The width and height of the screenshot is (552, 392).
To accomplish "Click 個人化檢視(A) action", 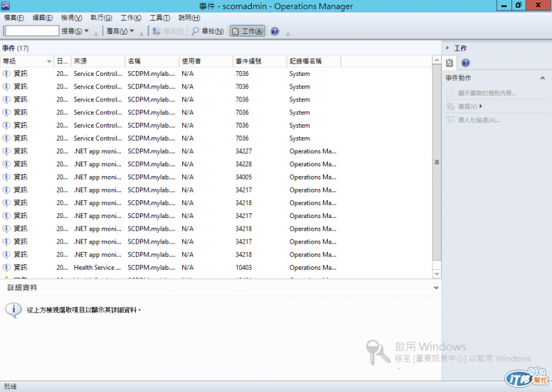I will click(473, 120).
